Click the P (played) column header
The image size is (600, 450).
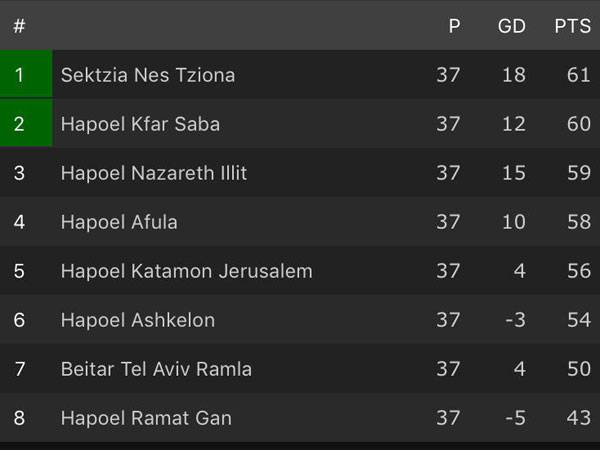pos(454,26)
